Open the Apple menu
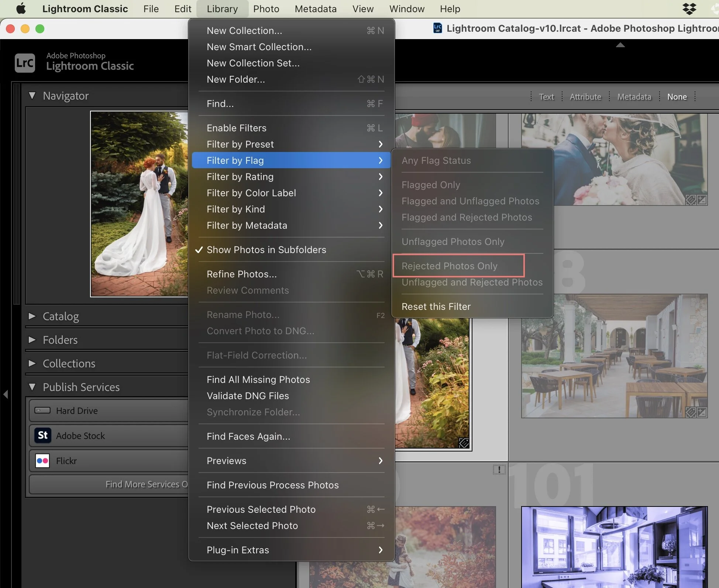The width and height of the screenshot is (719, 588). (x=21, y=8)
